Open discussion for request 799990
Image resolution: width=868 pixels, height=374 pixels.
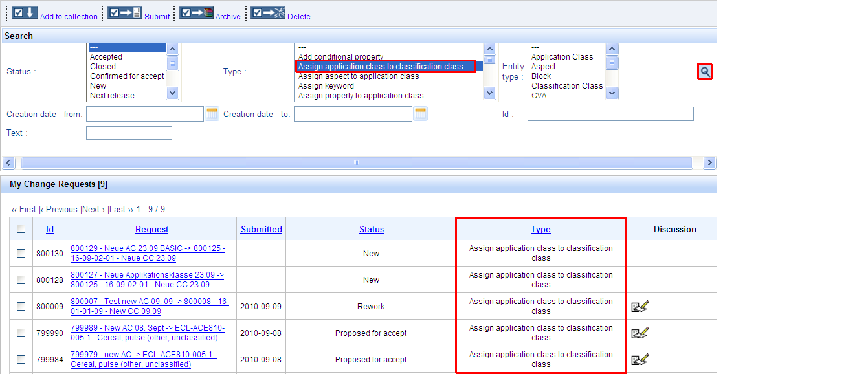pyautogui.click(x=640, y=333)
